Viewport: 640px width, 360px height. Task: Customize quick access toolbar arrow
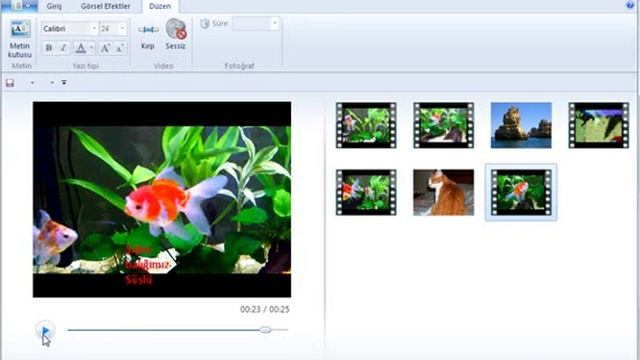coord(64,82)
